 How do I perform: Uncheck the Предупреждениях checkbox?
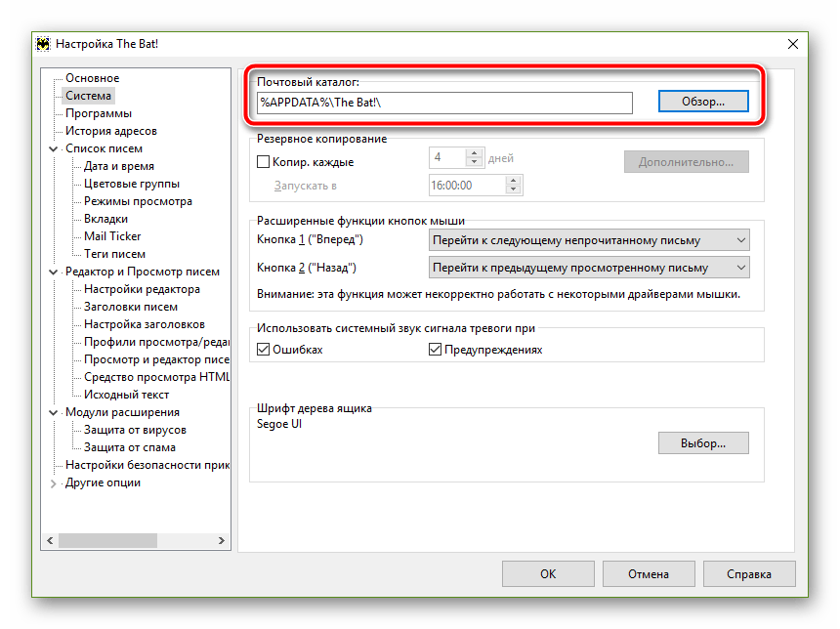coord(435,350)
